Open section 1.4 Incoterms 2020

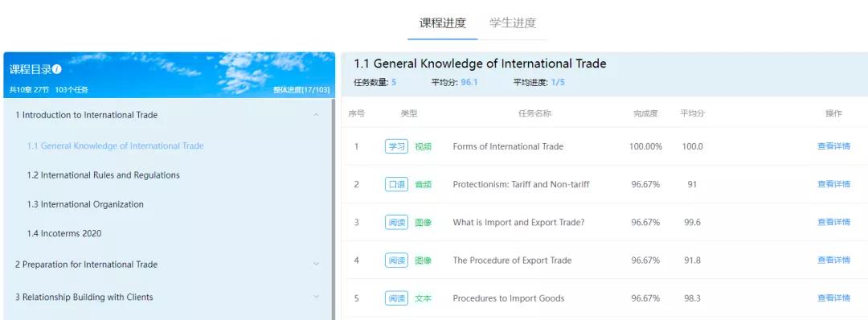(64, 234)
